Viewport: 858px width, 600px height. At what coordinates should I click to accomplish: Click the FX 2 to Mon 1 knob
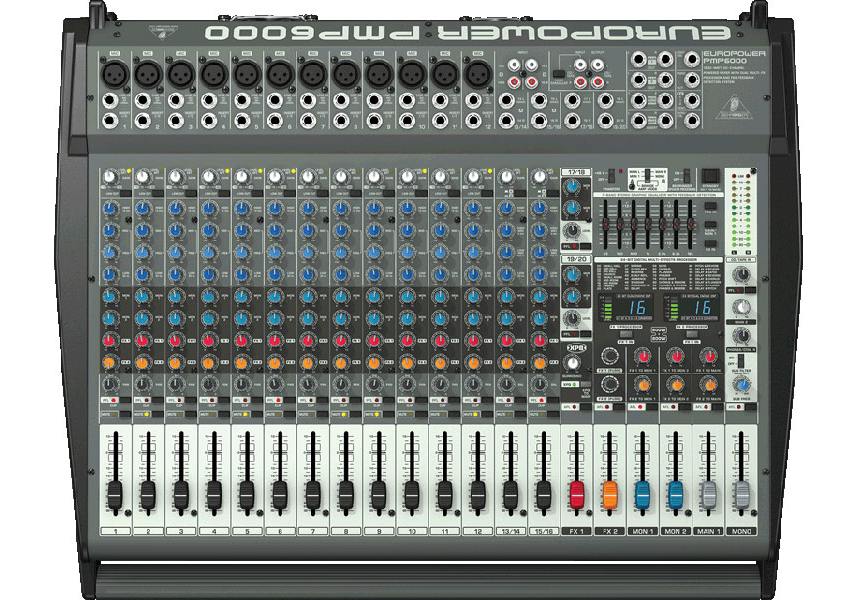pos(644,385)
